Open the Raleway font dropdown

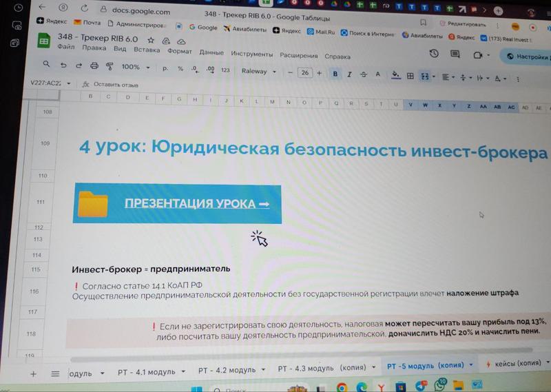click(x=259, y=71)
